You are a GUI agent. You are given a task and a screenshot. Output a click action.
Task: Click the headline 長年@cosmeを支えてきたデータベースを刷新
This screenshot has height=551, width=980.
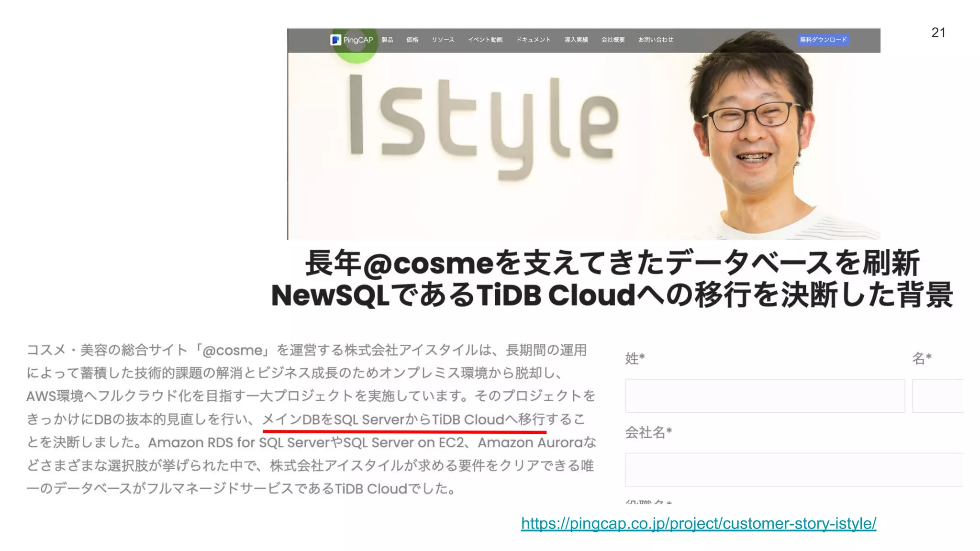pyautogui.click(x=612, y=263)
